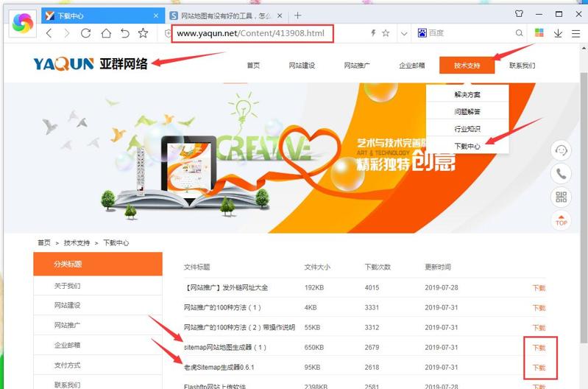
Task: Download 网站推广的100种方法（2）带操作说明
Action: [539, 328]
